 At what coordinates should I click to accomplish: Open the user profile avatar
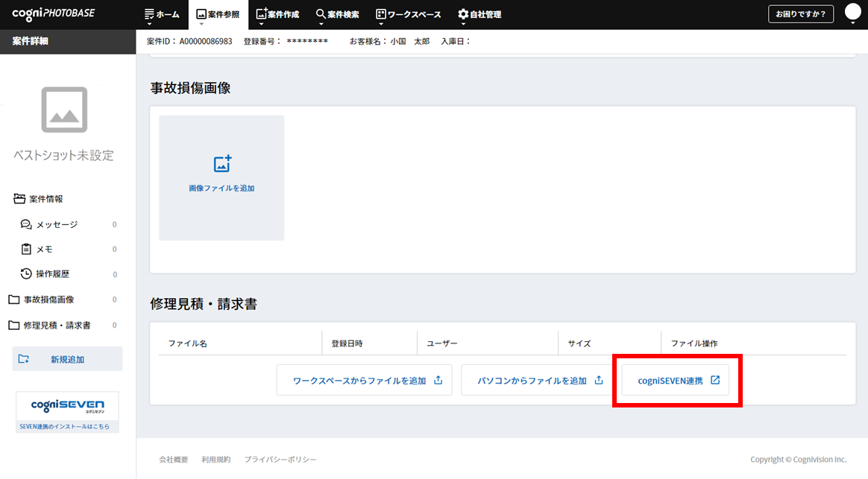click(x=853, y=12)
